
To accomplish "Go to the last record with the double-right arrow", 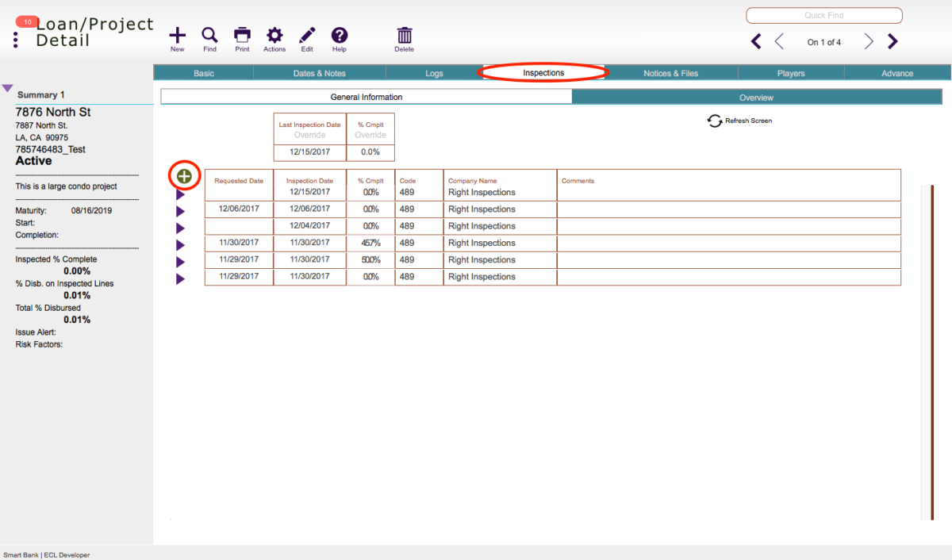I will [x=892, y=40].
